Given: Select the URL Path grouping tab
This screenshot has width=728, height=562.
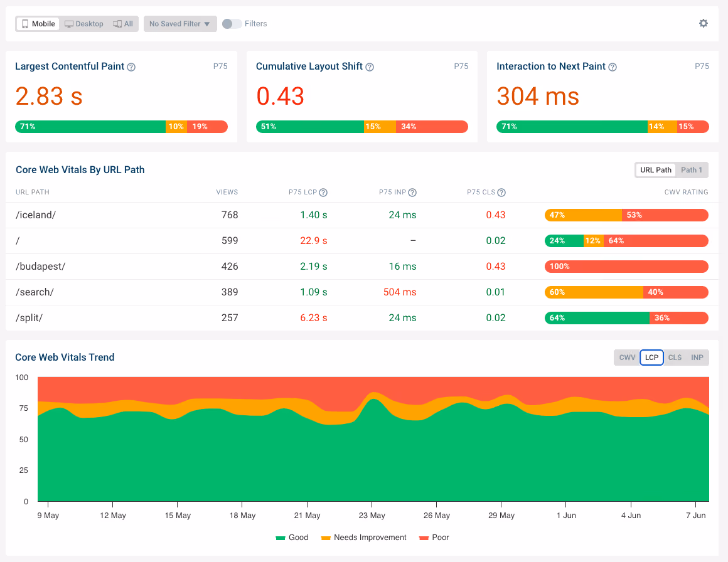Looking at the screenshot, I should pyautogui.click(x=656, y=170).
